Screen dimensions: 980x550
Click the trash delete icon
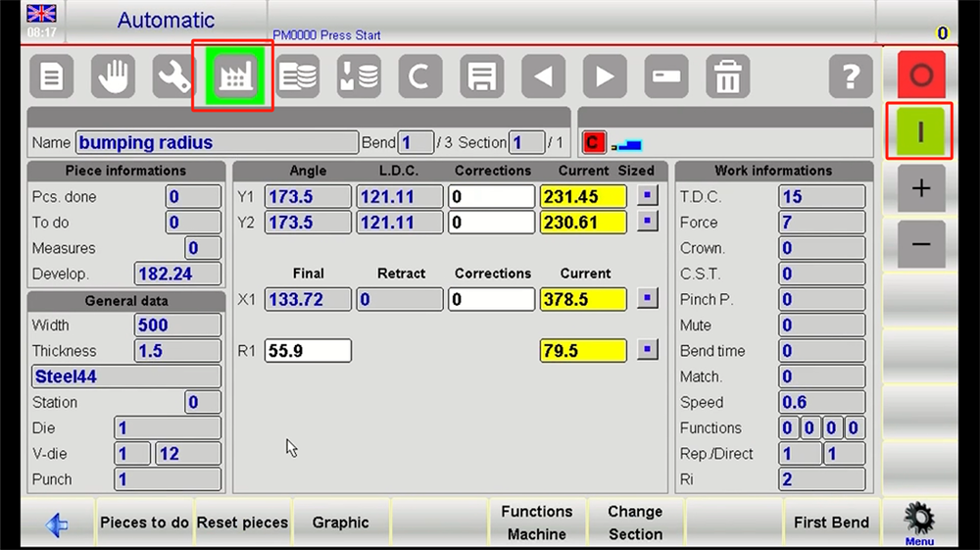[727, 75]
